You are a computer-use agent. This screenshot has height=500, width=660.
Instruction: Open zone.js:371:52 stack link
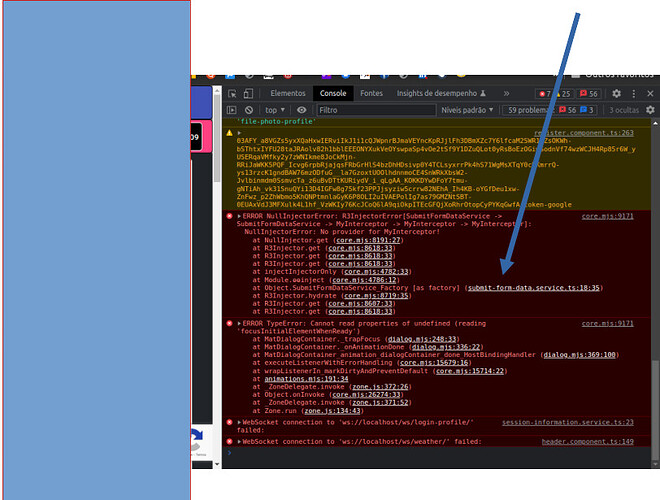coord(380,402)
